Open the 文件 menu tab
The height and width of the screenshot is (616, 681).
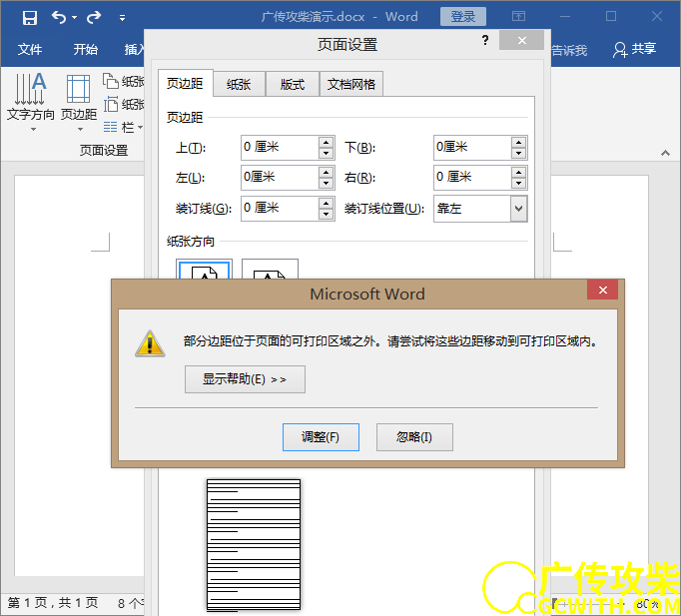(30, 49)
